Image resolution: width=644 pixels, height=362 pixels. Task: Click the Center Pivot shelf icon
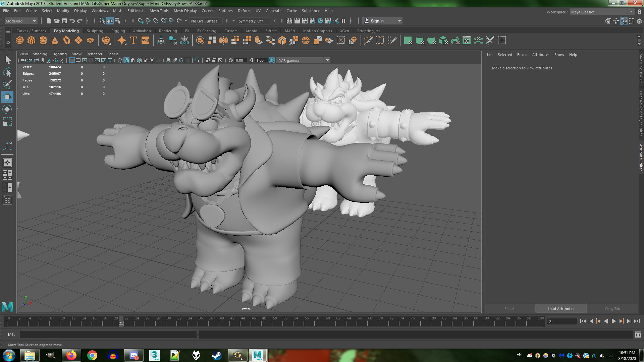161,41
